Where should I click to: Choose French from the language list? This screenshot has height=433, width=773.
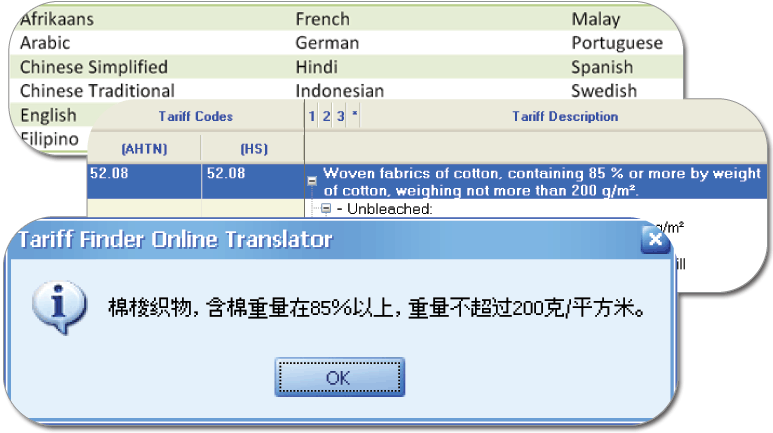[322, 19]
